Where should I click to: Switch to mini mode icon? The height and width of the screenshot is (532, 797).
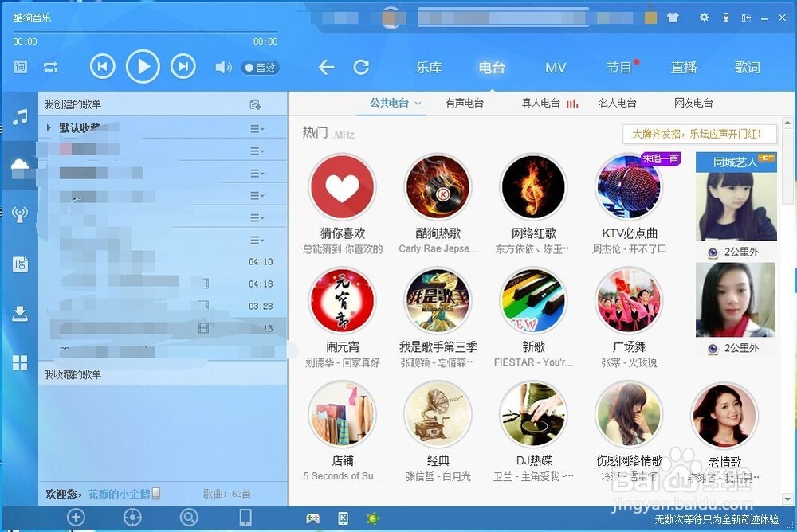click(746, 18)
